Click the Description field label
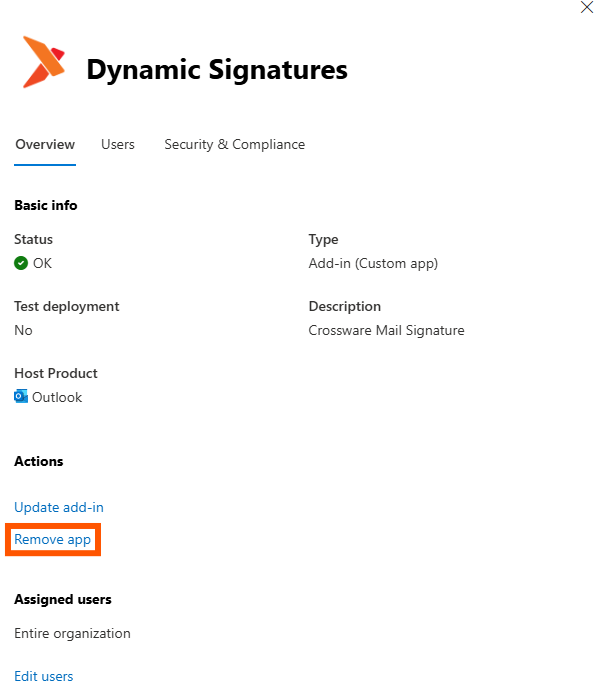600x695 pixels. click(x=345, y=307)
